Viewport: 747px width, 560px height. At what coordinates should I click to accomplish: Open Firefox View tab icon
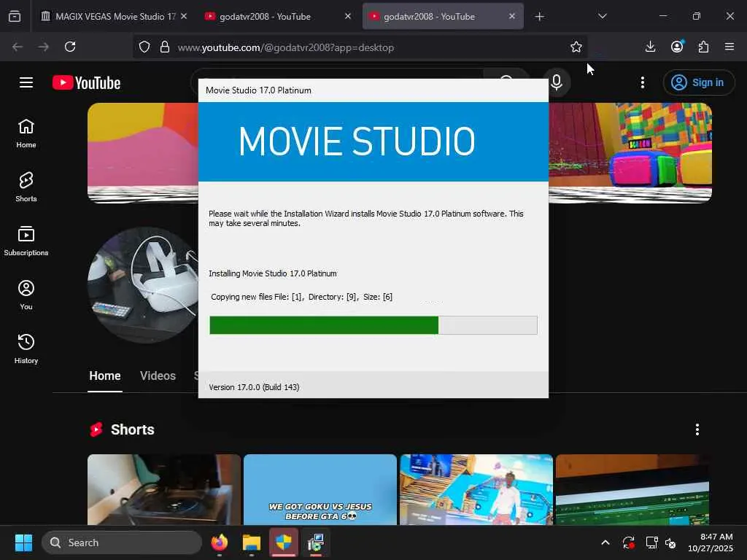(15, 16)
